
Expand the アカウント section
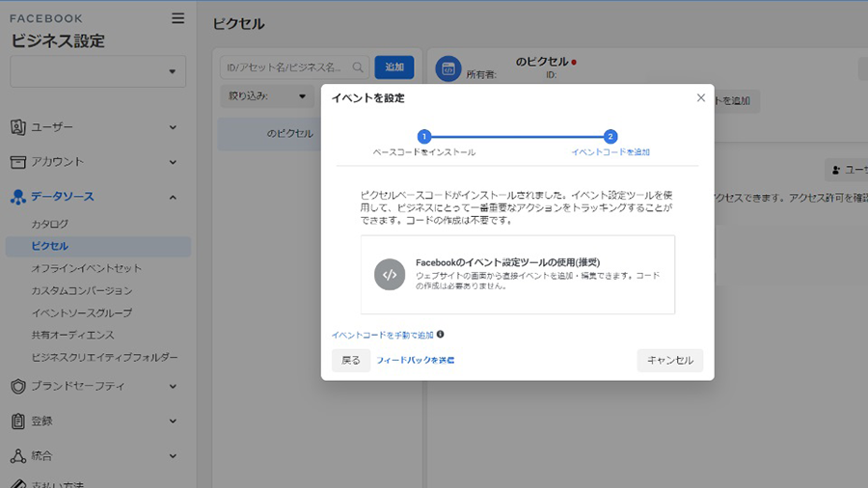coord(173,162)
